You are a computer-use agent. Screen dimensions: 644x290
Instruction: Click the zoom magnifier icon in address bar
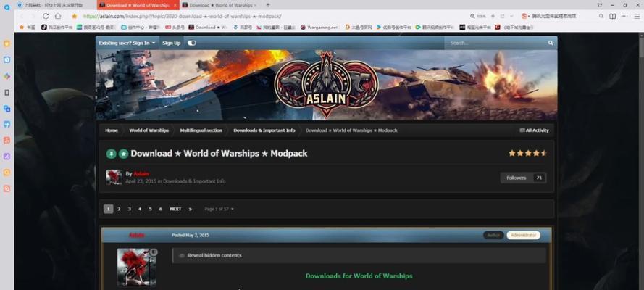472,16
